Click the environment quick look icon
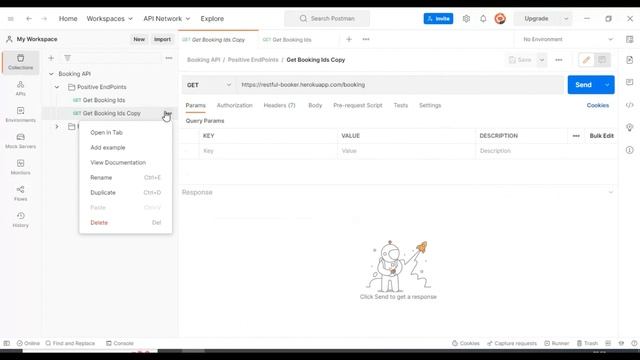Image resolution: width=640 pixels, height=360 pixels. click(629, 40)
